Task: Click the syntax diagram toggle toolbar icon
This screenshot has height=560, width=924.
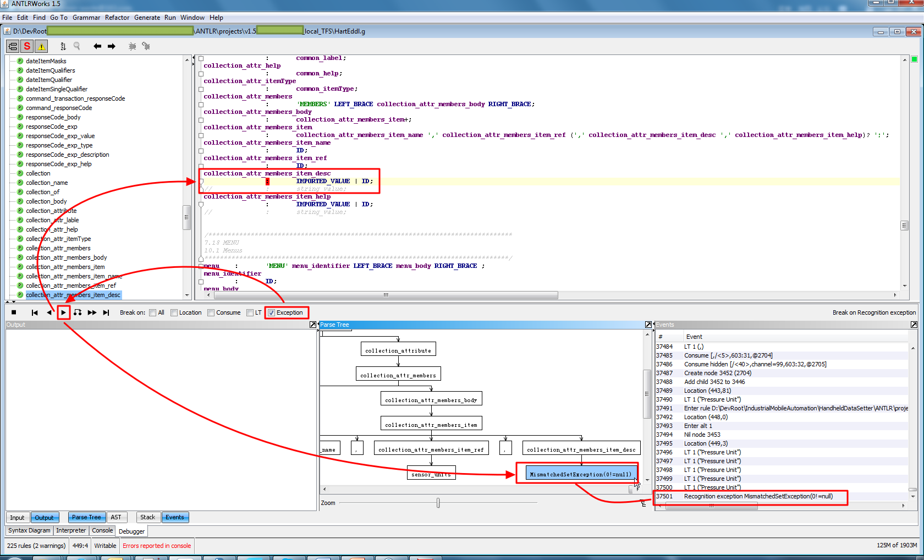Action: click(13, 46)
